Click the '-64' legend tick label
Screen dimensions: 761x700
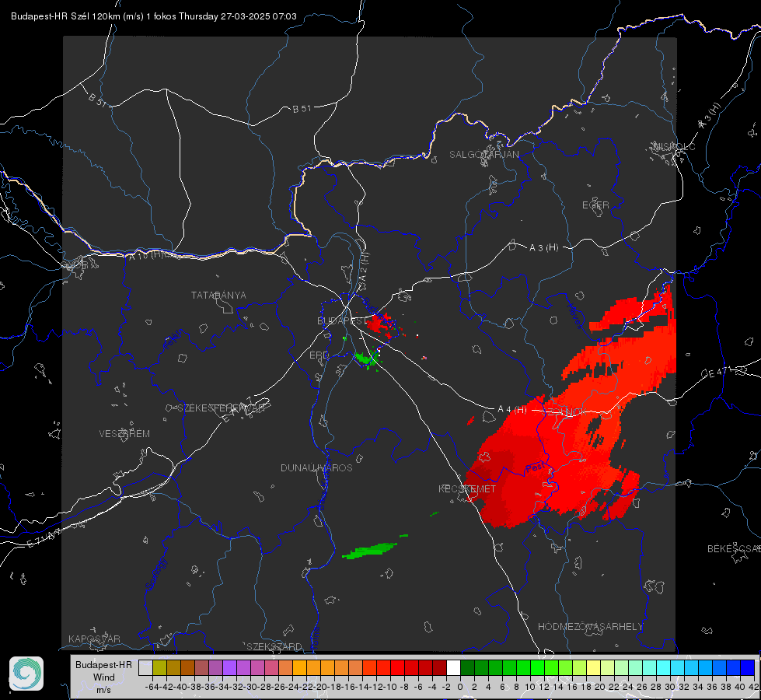click(x=152, y=687)
